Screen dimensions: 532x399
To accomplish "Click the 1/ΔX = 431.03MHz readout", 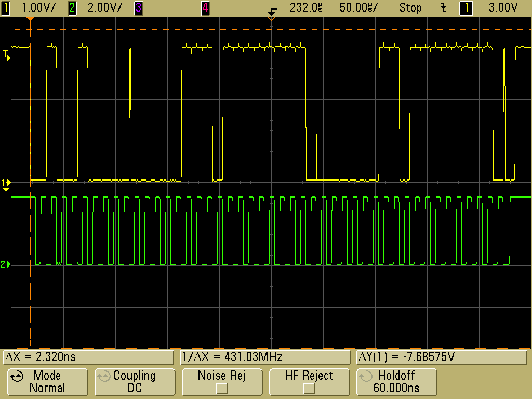I will [265, 357].
